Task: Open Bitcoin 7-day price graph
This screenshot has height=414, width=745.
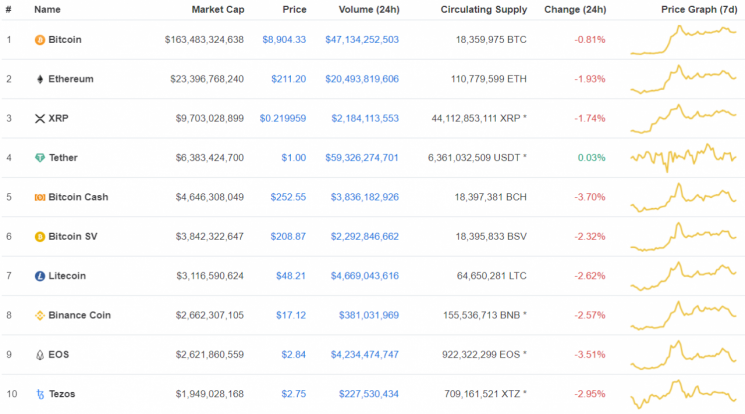Action: 683,40
